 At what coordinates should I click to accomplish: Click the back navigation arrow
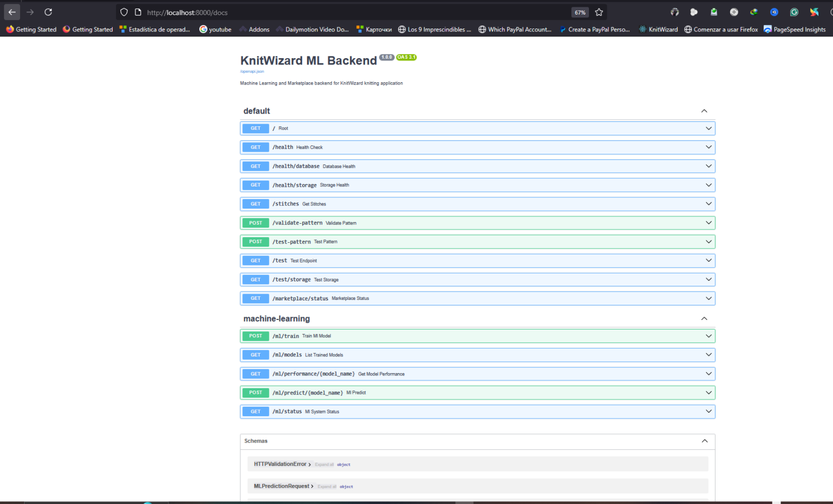point(12,12)
